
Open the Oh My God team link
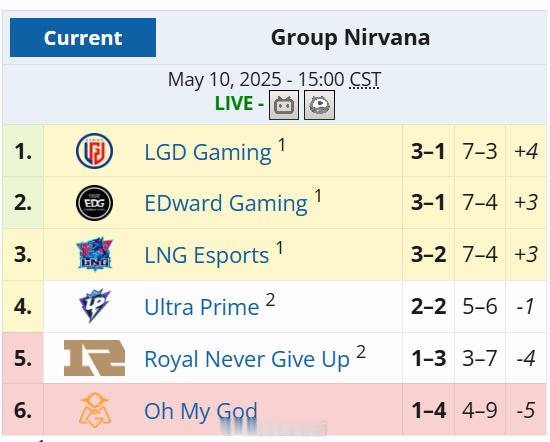click(201, 411)
